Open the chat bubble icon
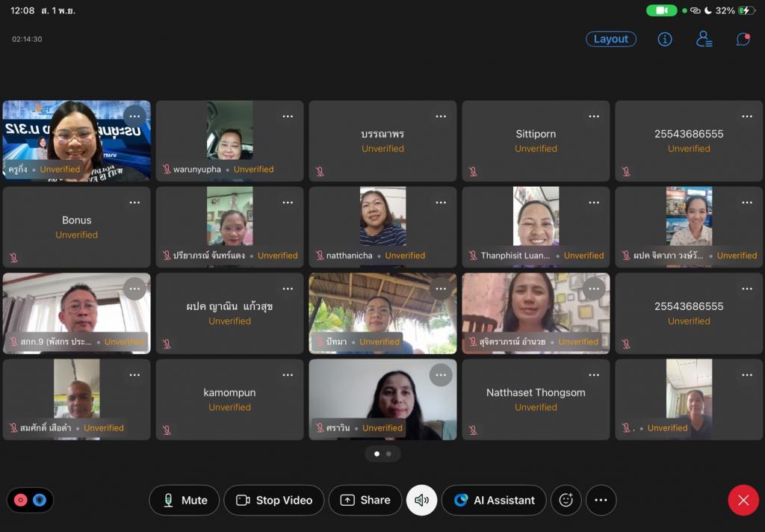 743,40
